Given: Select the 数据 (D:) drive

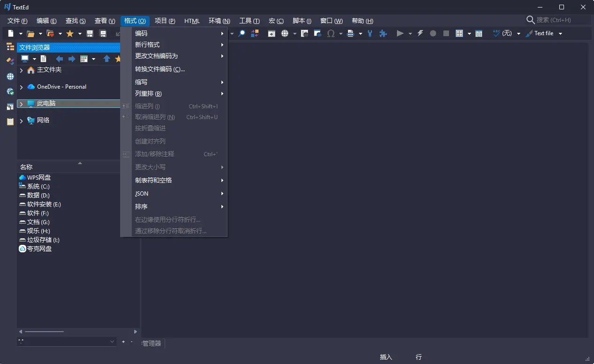Looking at the screenshot, I should [x=38, y=196].
